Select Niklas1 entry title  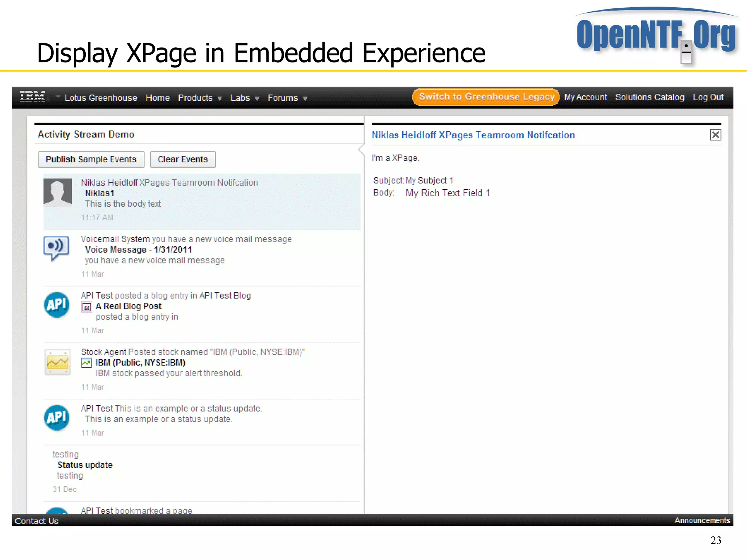[100, 193]
